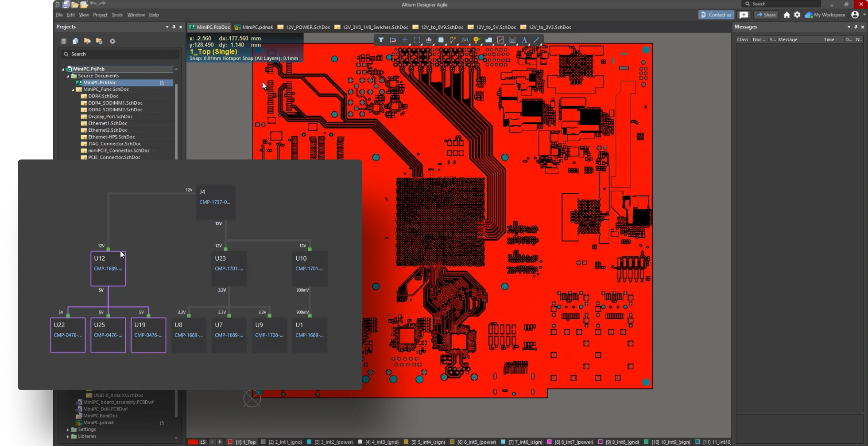The image size is (868, 446).
Task: Select the place text string tool
Action: tap(524, 40)
